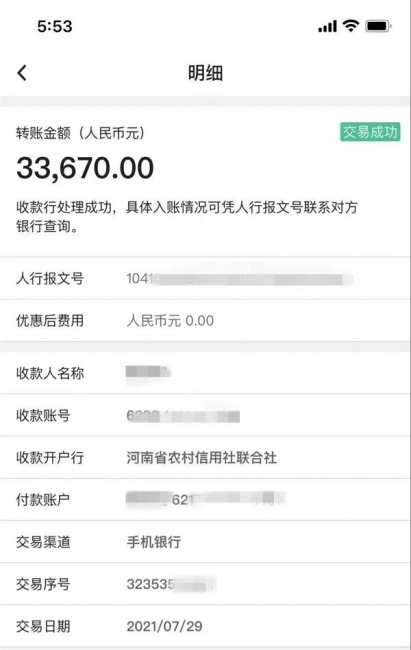Tap the back arrow icon
Image resolution: width=411 pixels, height=650 pixels.
[22, 73]
